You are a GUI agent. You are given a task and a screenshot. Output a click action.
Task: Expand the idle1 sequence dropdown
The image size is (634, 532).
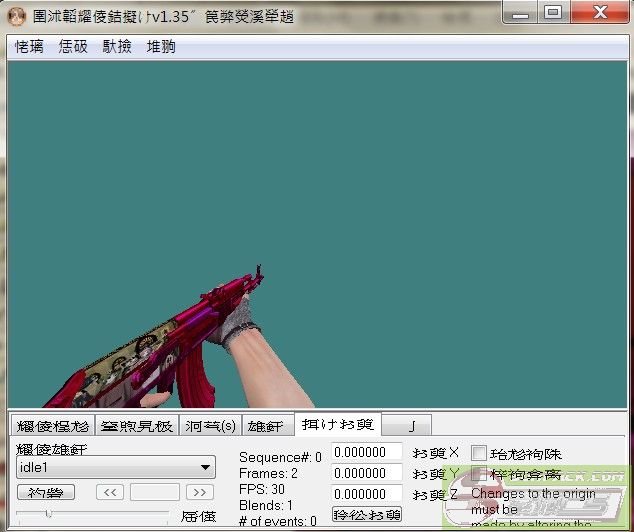point(116,467)
